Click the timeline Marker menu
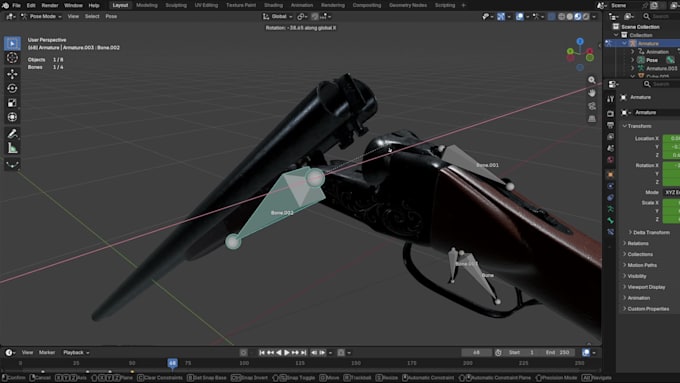The image size is (680, 383). click(x=47, y=353)
